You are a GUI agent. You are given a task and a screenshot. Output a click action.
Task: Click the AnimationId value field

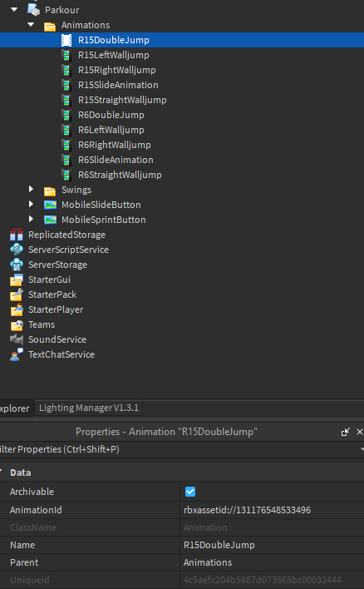(x=272, y=510)
